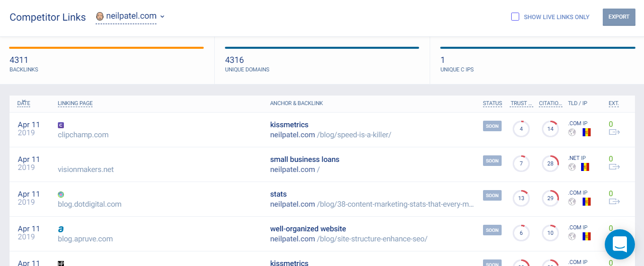Switch to the Unique C IPs tab
The image size is (644, 266).
[537, 60]
